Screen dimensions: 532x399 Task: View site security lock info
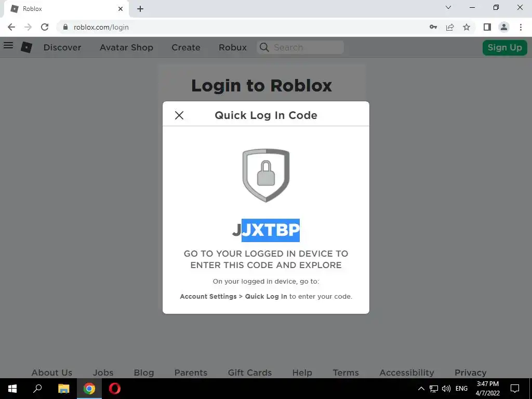(65, 27)
